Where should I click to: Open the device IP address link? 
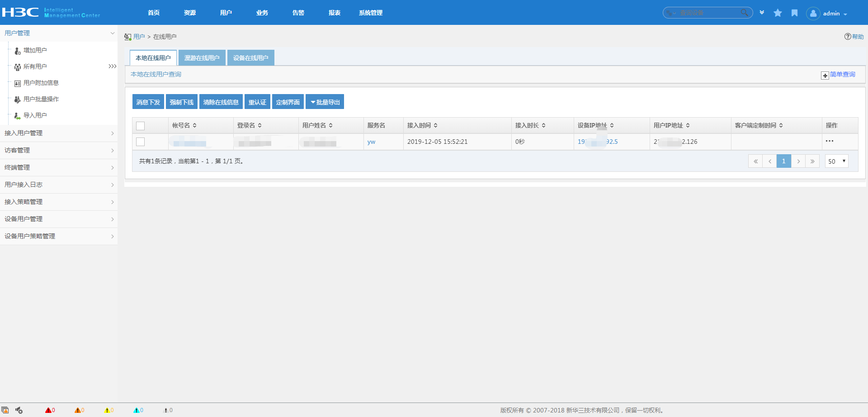[x=598, y=142]
